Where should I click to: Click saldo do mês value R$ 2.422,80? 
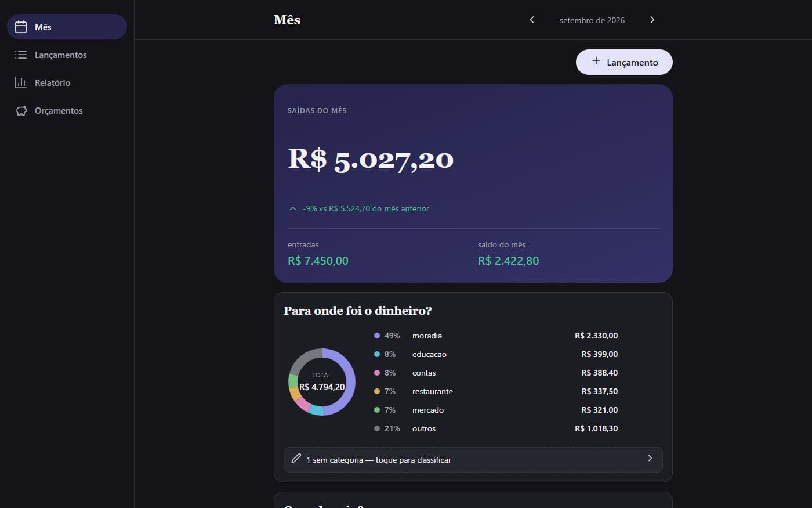tap(508, 261)
